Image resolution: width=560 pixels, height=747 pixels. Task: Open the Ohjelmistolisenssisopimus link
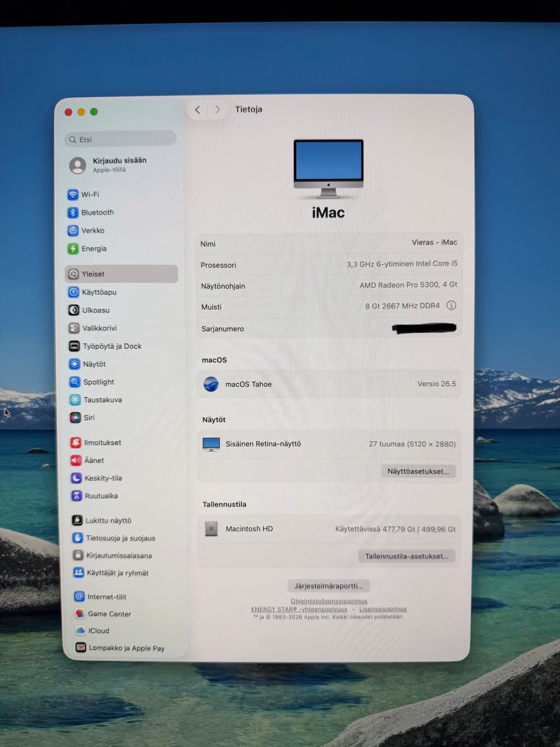pyautogui.click(x=329, y=601)
